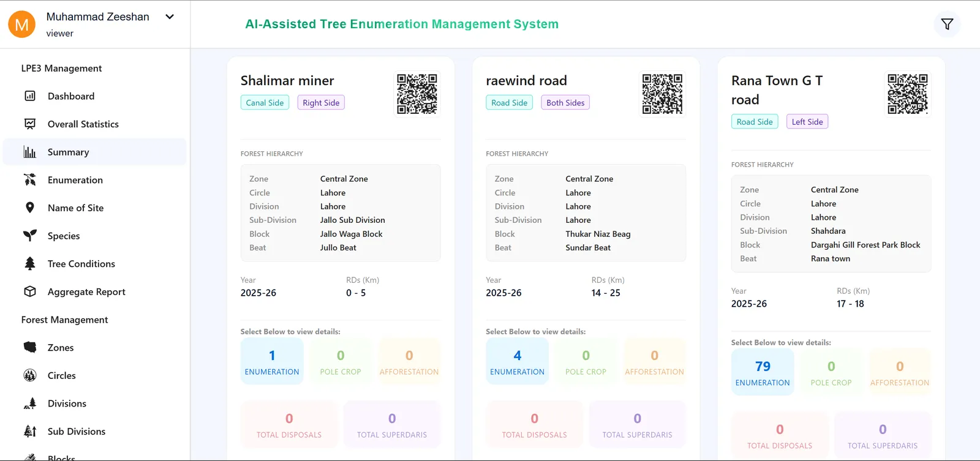Click the Left Side tag
980x461 pixels.
[807, 122]
